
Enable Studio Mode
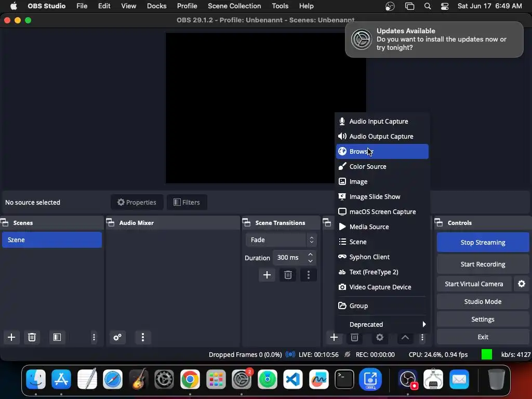pyautogui.click(x=483, y=302)
